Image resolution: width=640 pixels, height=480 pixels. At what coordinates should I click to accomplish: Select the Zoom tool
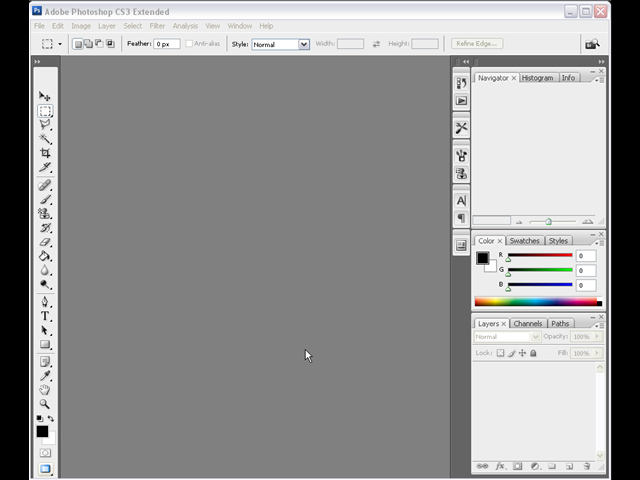pos(45,404)
